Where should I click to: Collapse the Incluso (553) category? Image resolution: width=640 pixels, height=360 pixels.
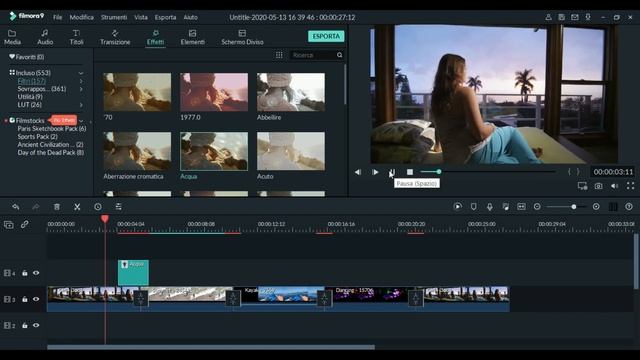pos(81,73)
